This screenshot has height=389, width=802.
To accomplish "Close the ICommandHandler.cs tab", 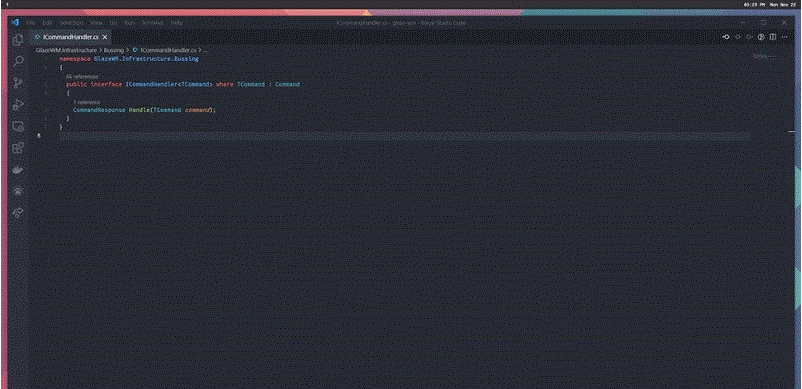I will tap(105, 37).
